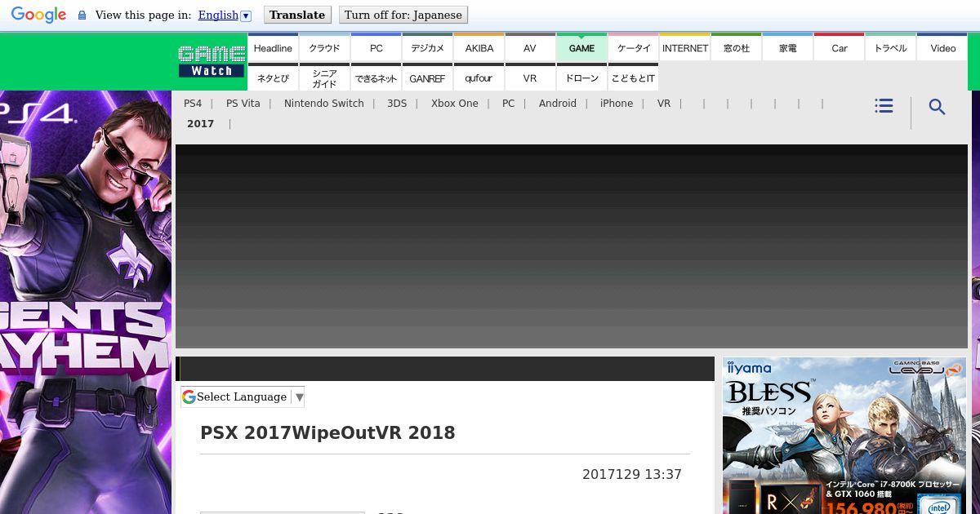Screen dimensions: 980x514
Task: Click the dark banner ad area
Action: click(572, 246)
